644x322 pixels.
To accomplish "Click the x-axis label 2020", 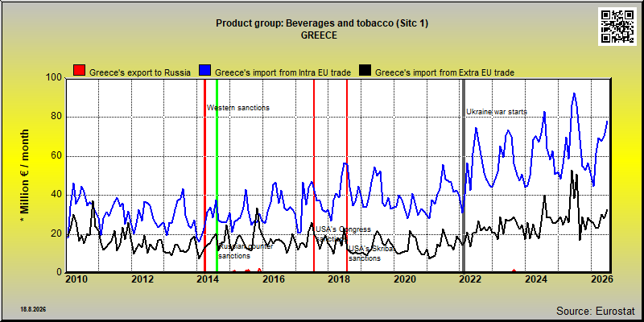I will click(405, 279).
